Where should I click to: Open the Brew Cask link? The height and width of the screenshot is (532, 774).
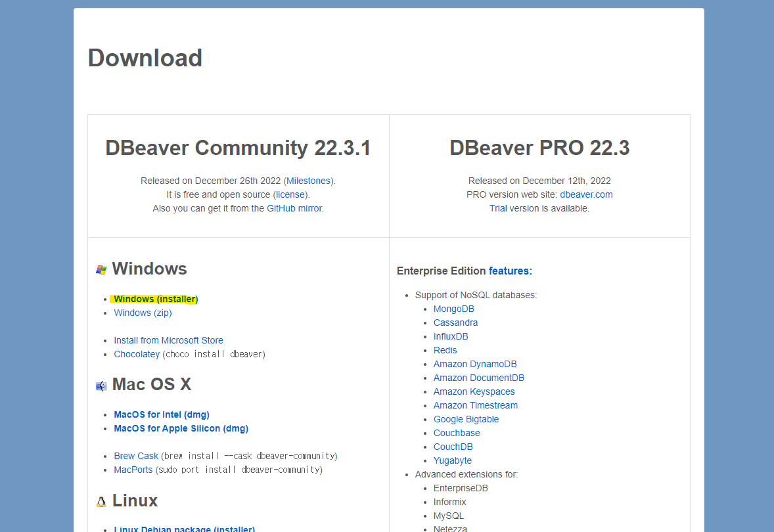tap(136, 456)
